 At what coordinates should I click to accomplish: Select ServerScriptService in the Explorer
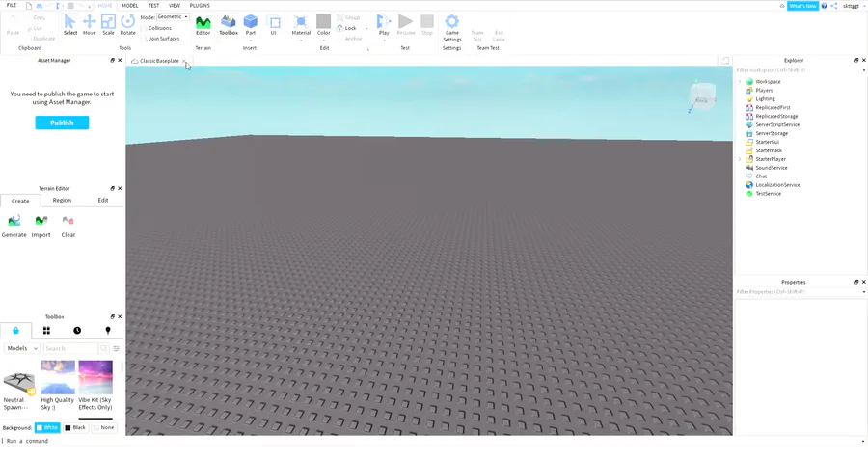[777, 125]
